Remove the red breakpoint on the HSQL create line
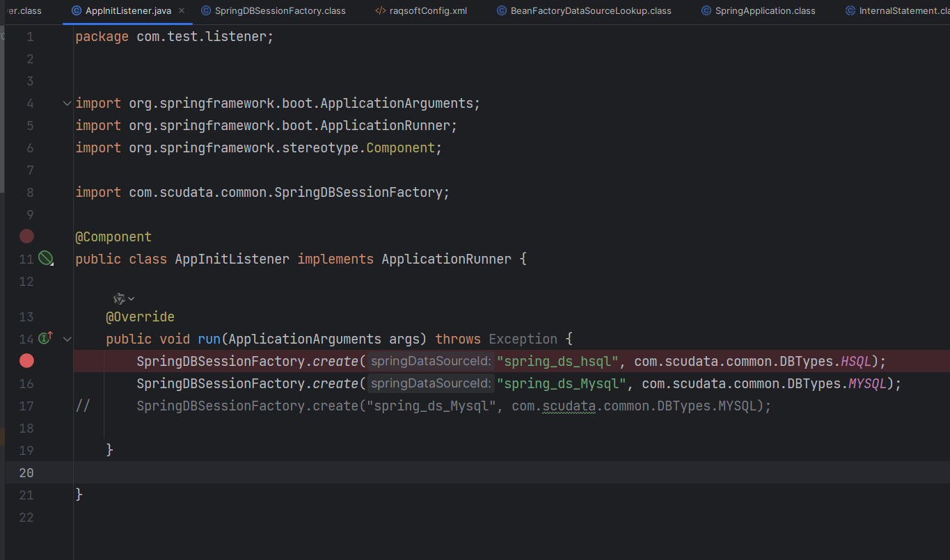 click(x=26, y=361)
